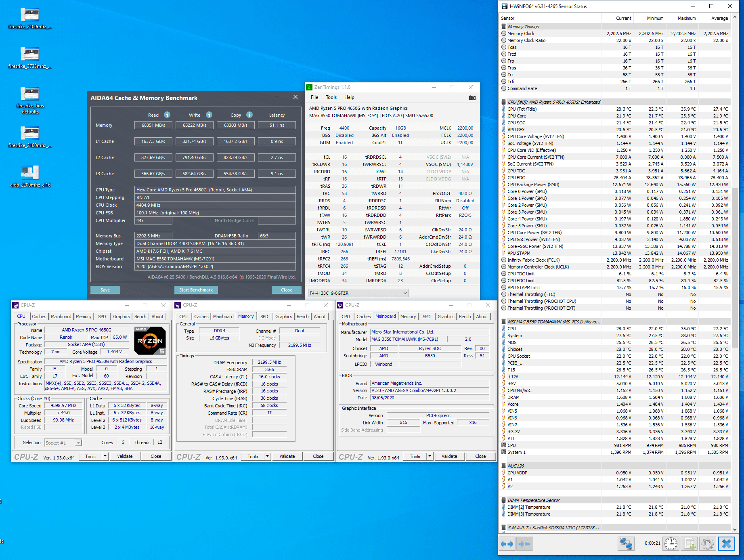Click the System 1 fan sensor icon
This screenshot has height=560, width=744.
coord(504,452)
